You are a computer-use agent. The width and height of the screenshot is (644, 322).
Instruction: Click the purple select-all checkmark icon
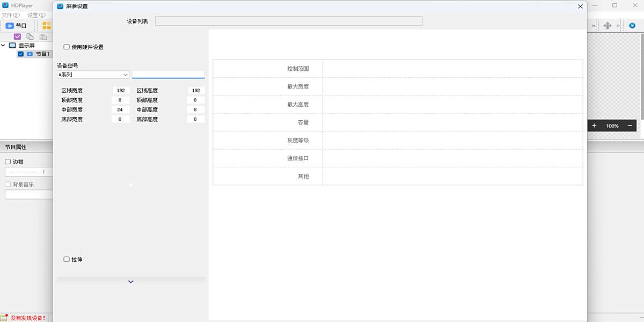[17, 36]
